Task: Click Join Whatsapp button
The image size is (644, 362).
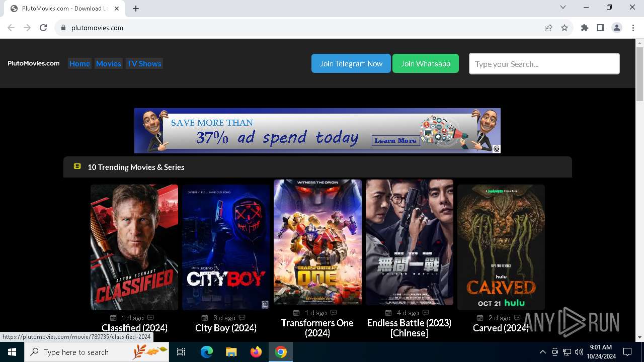Action: pos(426,63)
